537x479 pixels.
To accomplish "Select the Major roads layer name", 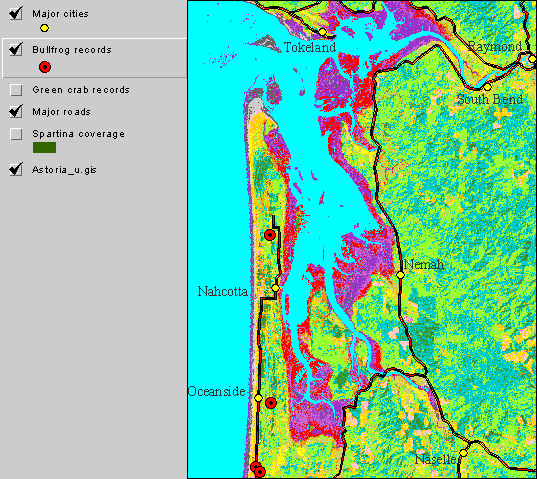I will coord(61,112).
